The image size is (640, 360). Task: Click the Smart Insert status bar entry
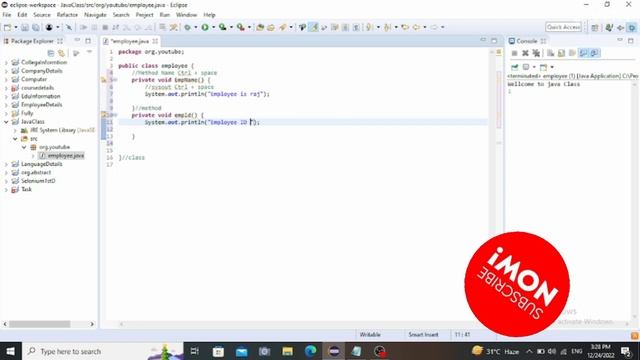point(423,335)
